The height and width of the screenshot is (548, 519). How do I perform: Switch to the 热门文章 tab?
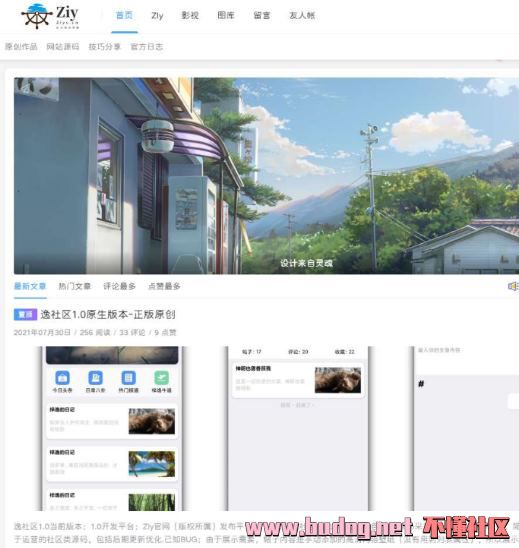74,286
